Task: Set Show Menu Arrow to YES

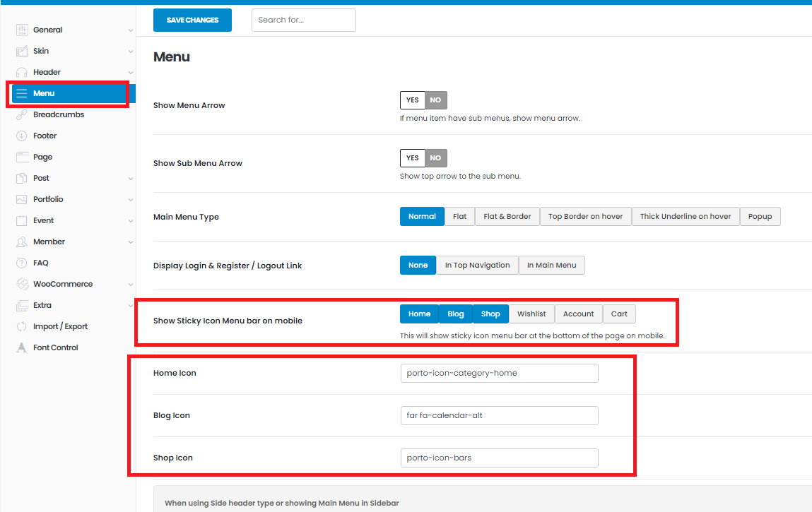Action: tap(412, 100)
